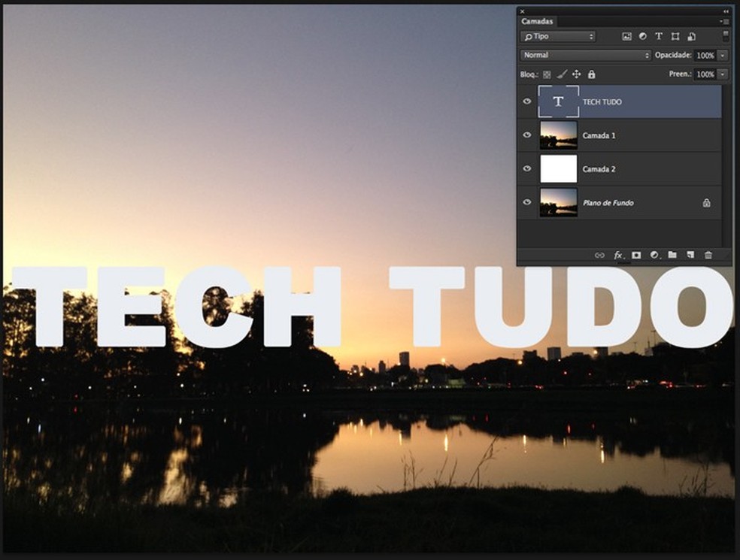Hide the Camada 2 layer

point(527,168)
